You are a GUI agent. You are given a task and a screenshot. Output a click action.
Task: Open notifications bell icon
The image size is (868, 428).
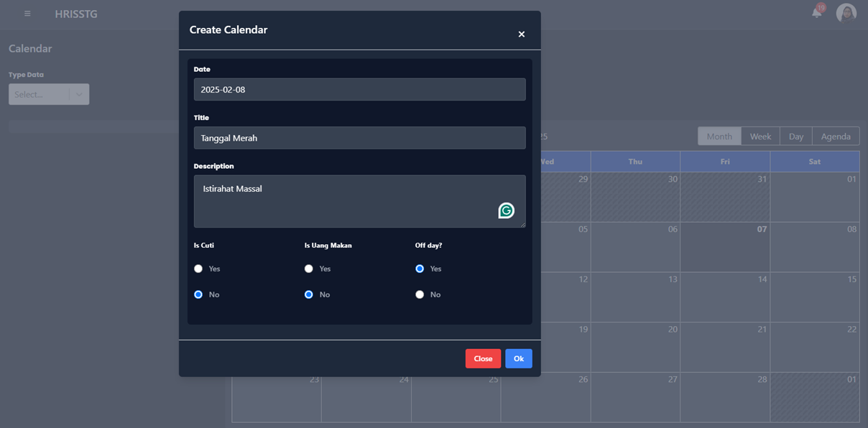tap(817, 12)
